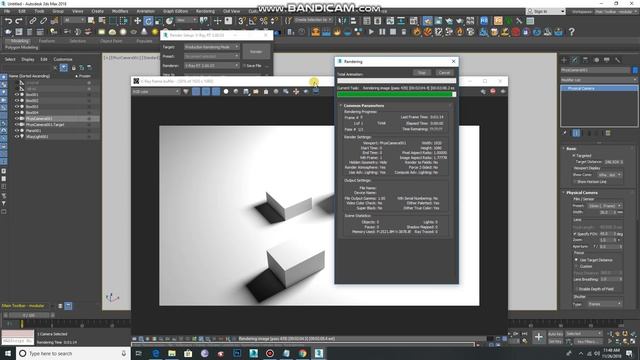The width and height of the screenshot is (640, 360).
Task: Click the Render button in Render Setup
Action: point(256,52)
